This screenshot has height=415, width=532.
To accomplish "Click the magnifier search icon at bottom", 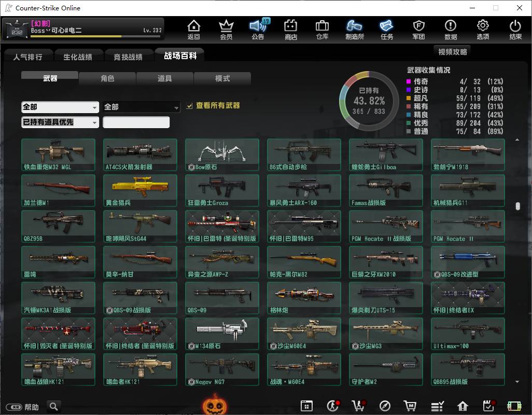I will coord(53,406).
